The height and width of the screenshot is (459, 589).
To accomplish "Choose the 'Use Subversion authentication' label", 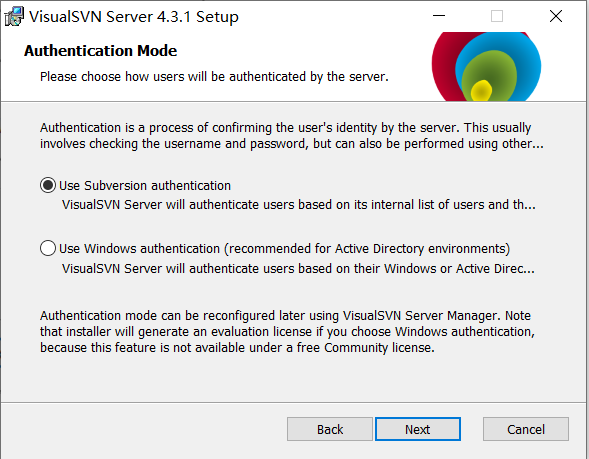I will pyautogui.click(x=145, y=186).
